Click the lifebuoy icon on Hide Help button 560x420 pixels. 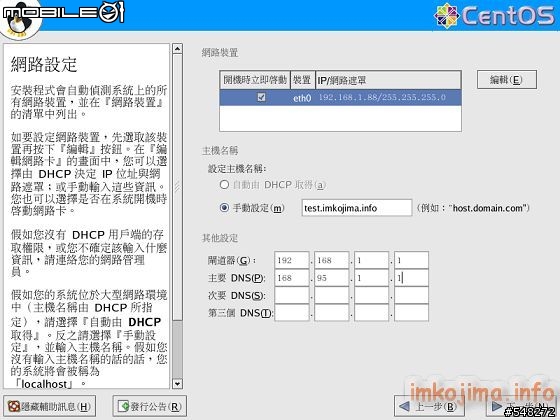click(x=14, y=406)
